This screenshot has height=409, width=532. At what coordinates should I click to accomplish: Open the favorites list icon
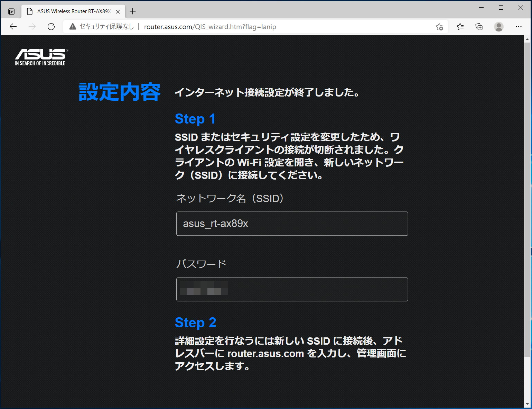460,27
